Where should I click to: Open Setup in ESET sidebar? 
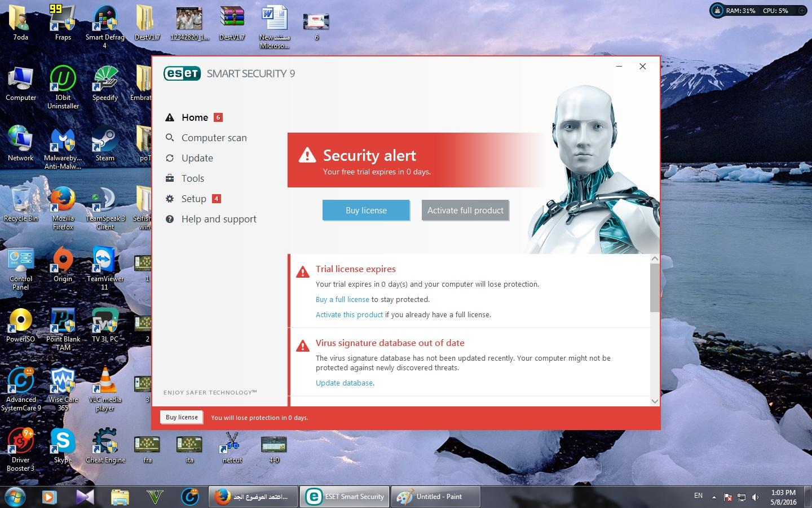click(193, 199)
